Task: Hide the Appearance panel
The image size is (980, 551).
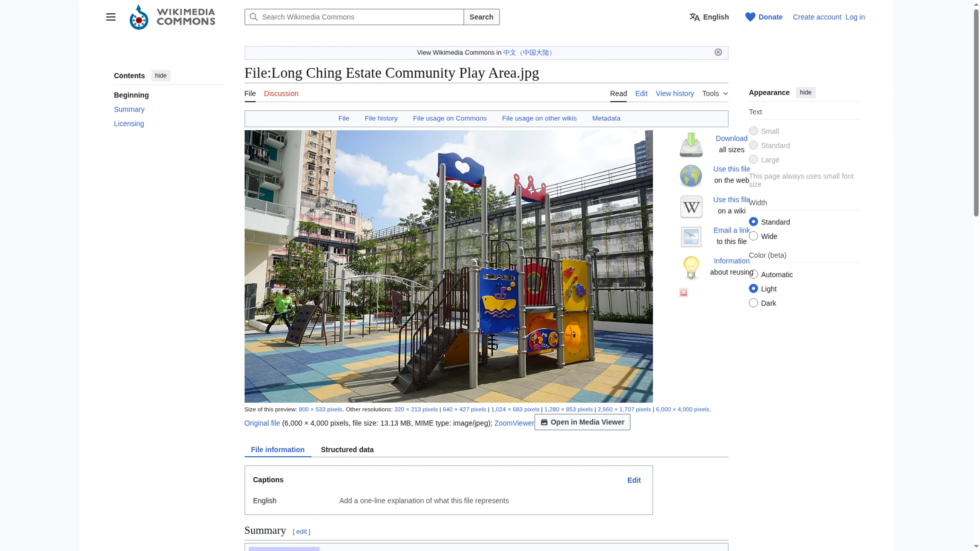Action: (x=805, y=92)
